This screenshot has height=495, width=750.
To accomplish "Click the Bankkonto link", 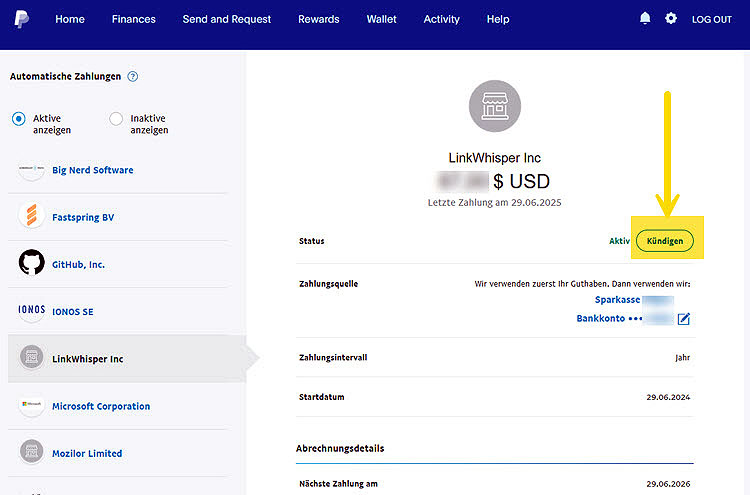I will tap(600, 319).
